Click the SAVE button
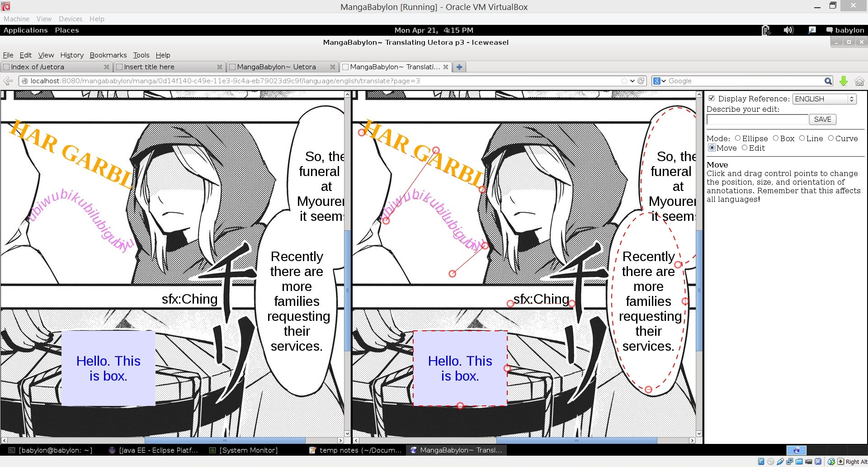Screen dimensions: 868x467 pos(822,119)
